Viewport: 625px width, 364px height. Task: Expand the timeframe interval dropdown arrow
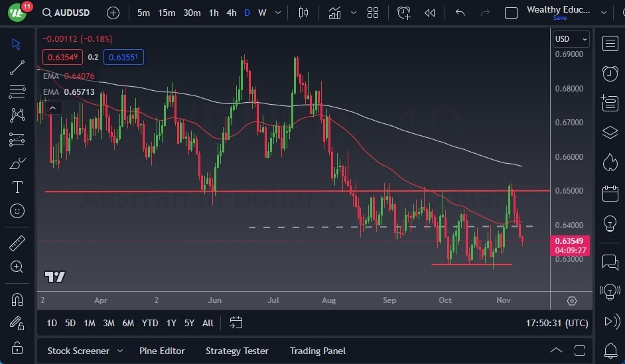point(278,13)
